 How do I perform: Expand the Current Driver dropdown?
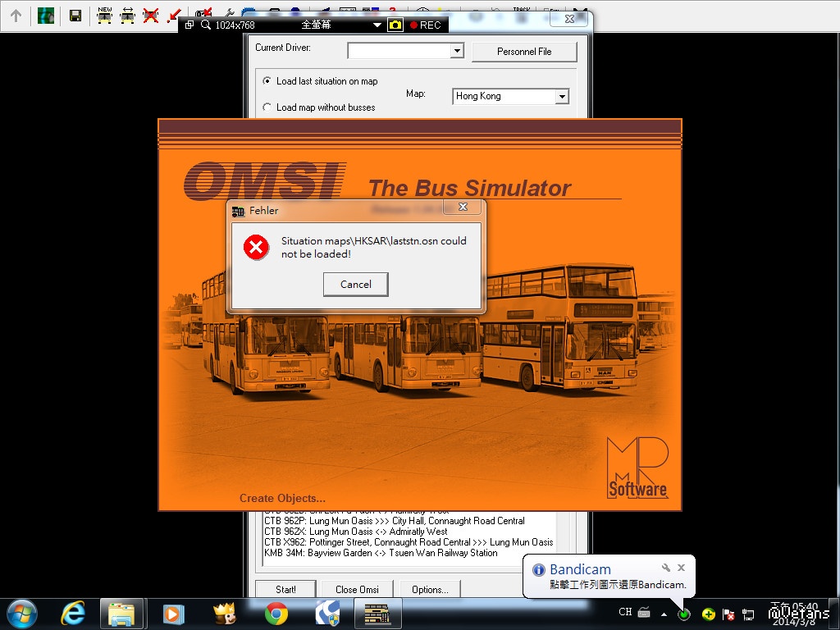click(x=456, y=50)
